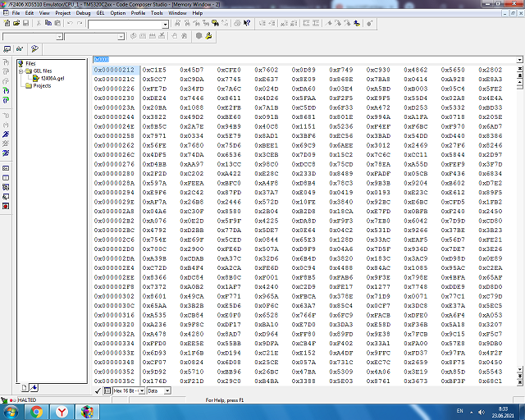Select the Projects folder
This screenshot has width=525, height=420.
[42, 86]
